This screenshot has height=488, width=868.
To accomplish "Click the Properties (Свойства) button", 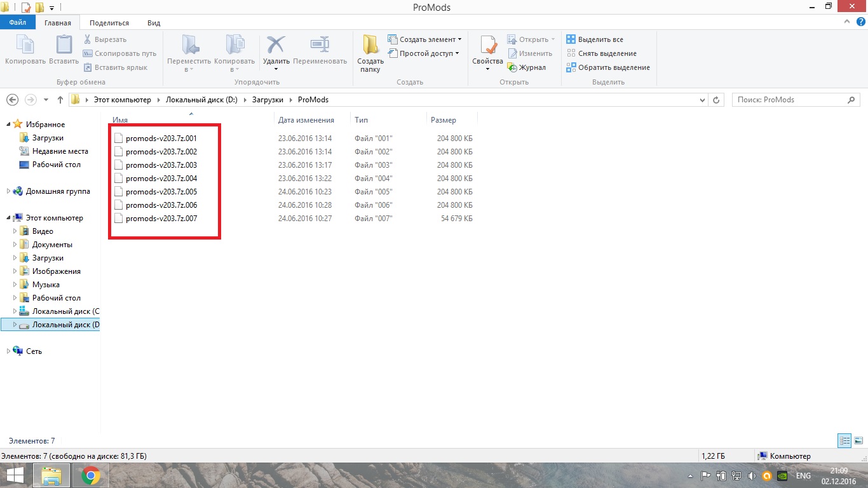I will pos(487,53).
